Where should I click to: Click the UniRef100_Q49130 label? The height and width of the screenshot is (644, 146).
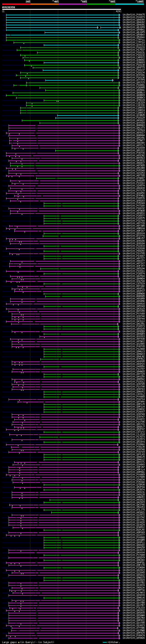click(133, 588)
